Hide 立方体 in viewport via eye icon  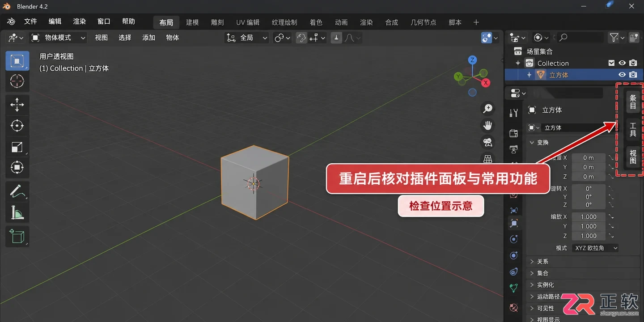(x=622, y=75)
